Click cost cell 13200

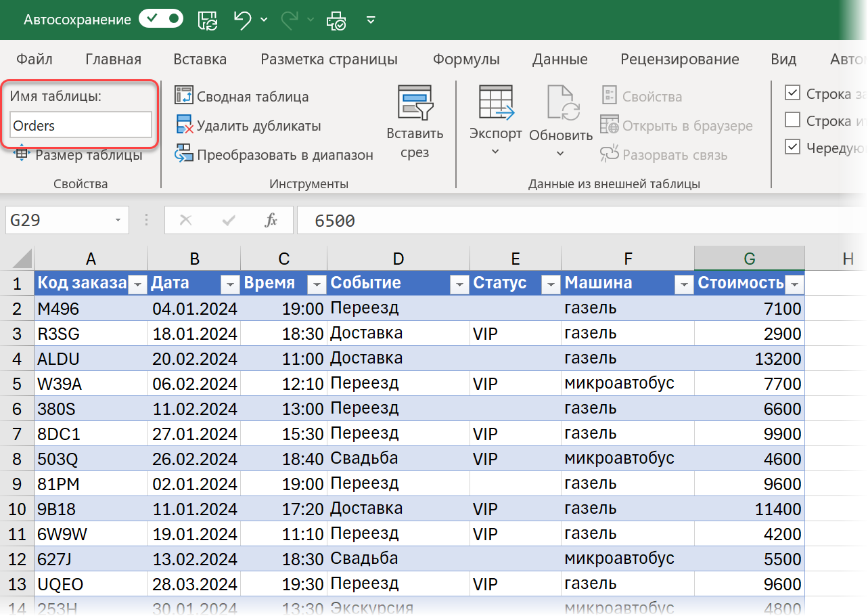(x=750, y=359)
